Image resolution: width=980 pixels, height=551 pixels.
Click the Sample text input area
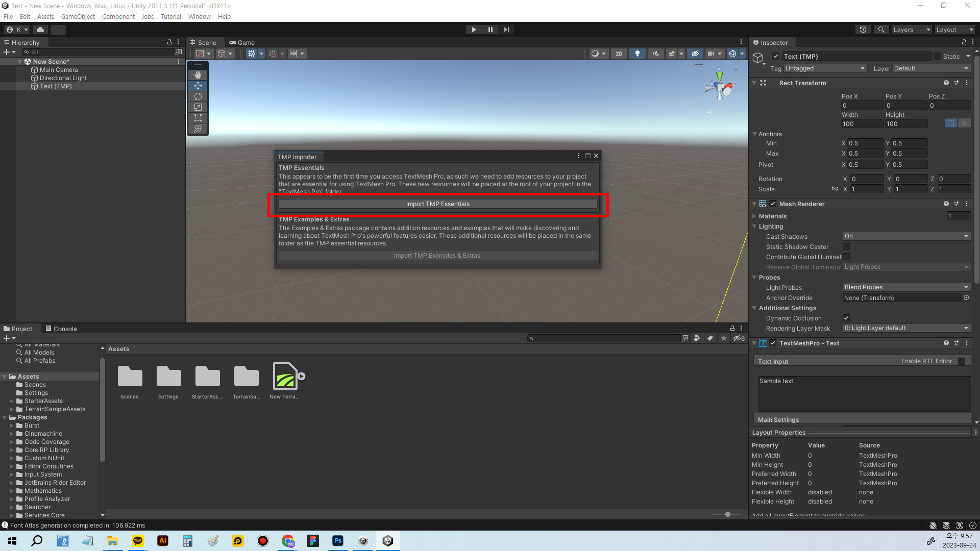(x=864, y=393)
